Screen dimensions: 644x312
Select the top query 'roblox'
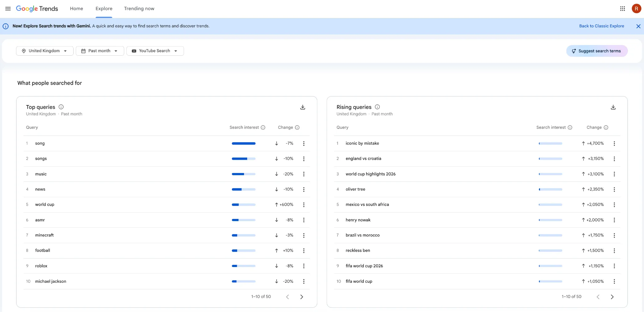point(41,266)
